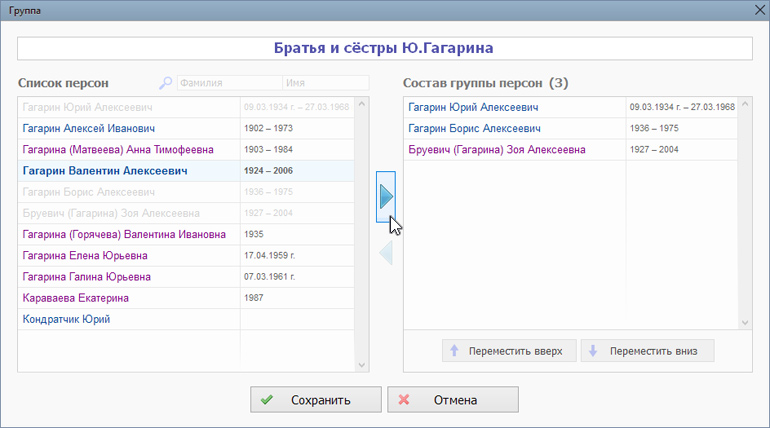Viewport: 770px width, 428px height.
Task: Select Бруевич (Гагарина) Зоя Алексеевна in group composition
Action: [x=570, y=150]
